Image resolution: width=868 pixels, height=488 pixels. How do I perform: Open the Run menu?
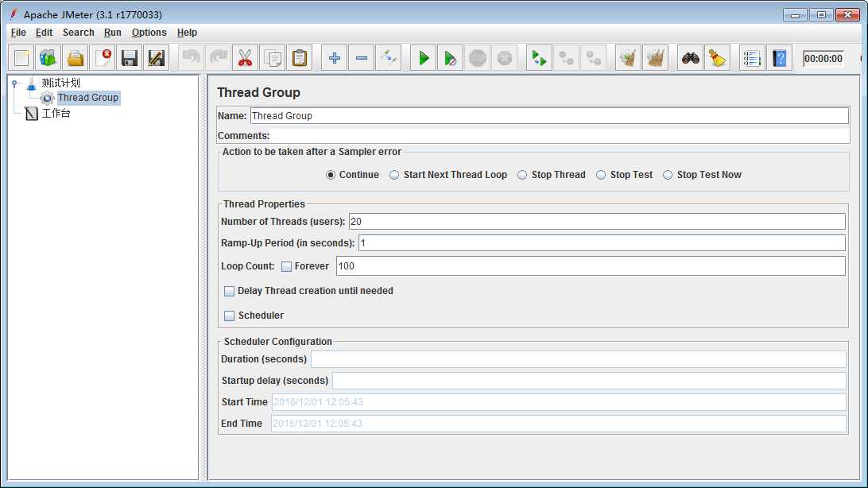coord(112,33)
